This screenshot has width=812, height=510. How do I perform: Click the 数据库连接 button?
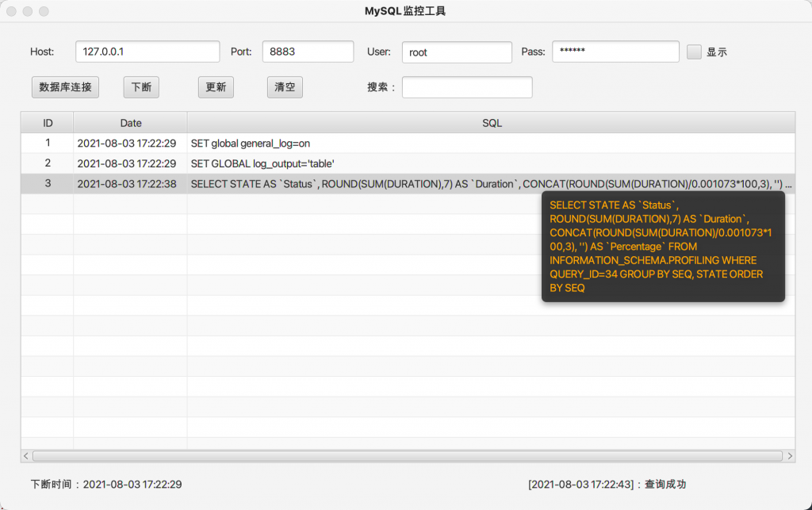[65, 87]
